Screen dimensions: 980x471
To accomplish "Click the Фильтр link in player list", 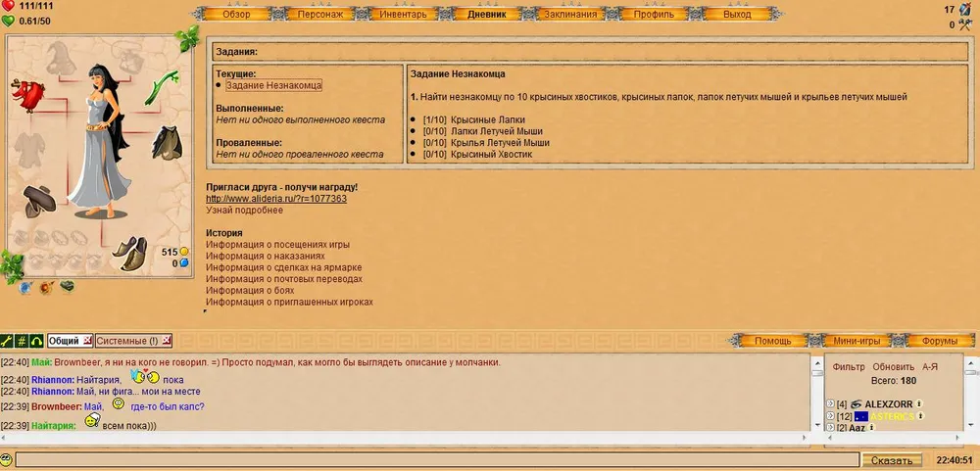I will (849, 366).
